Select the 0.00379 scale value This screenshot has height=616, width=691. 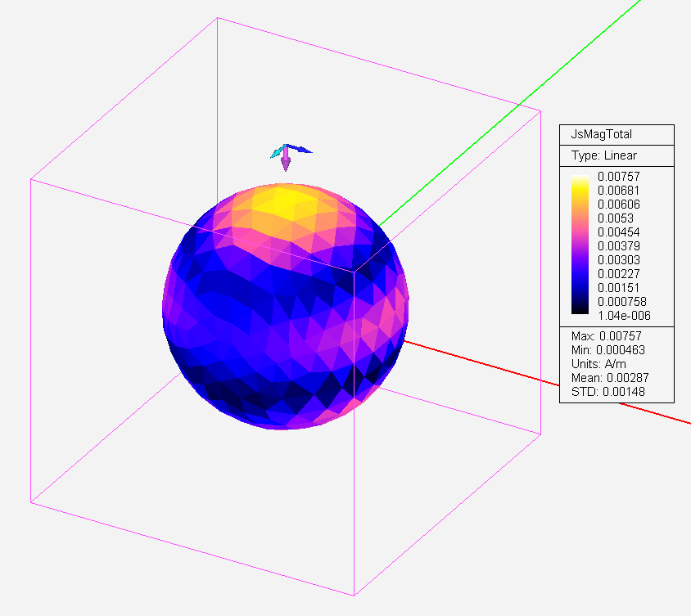(619, 246)
